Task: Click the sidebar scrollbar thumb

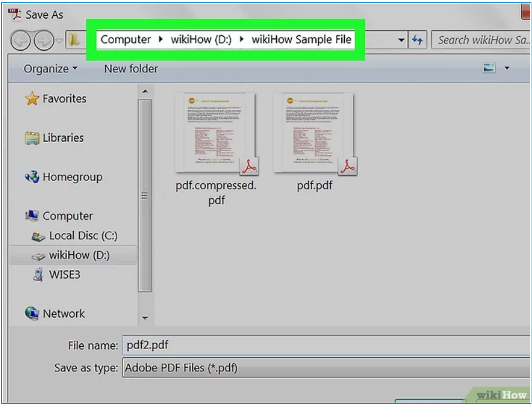Action: (x=145, y=196)
